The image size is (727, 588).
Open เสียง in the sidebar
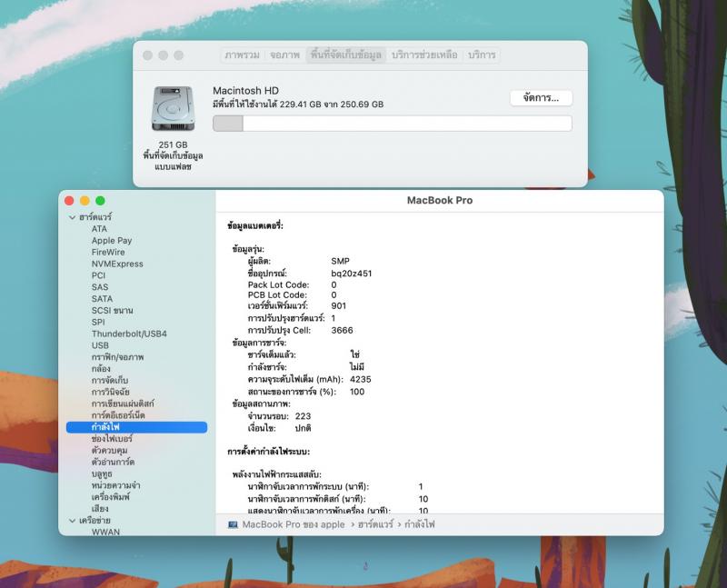100,509
